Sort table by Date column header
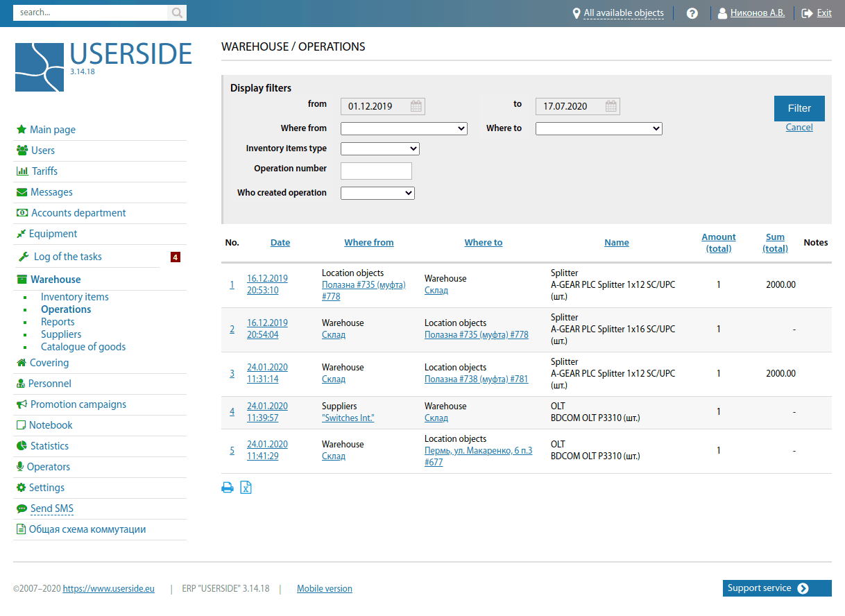845x616 pixels. click(x=280, y=243)
